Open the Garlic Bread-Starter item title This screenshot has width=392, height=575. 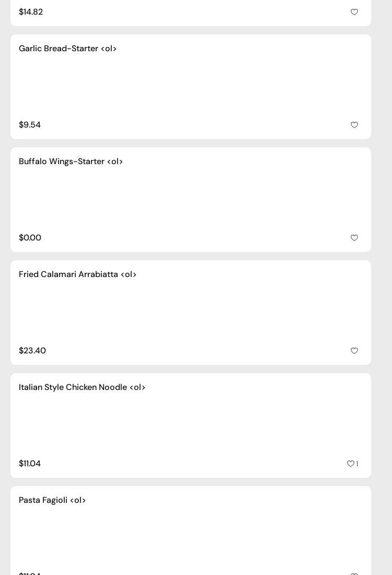[67, 49]
